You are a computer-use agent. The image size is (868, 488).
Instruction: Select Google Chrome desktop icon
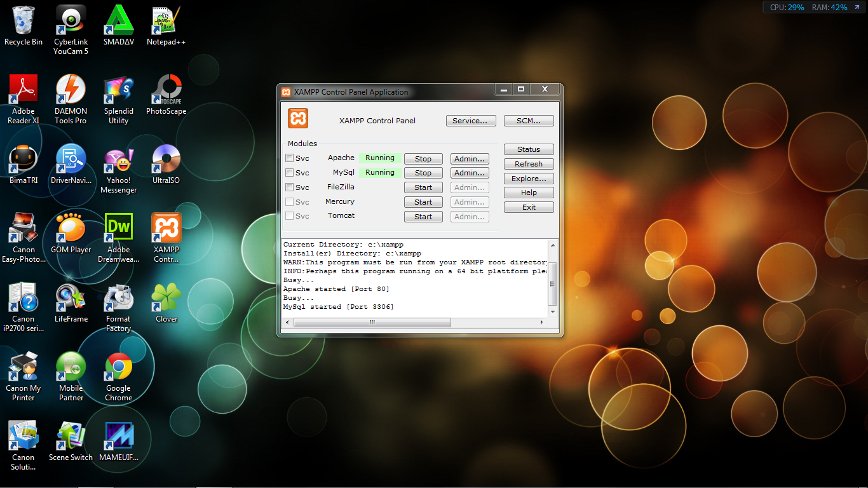coord(119,376)
